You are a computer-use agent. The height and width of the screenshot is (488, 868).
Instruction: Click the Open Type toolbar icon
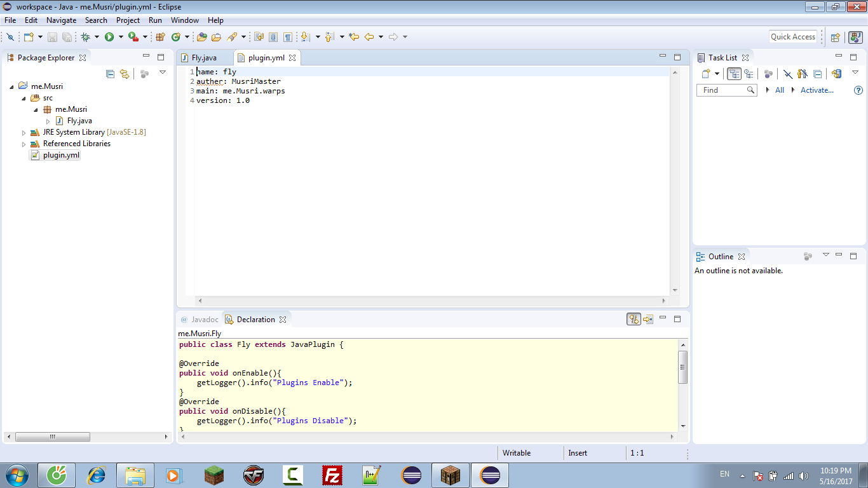click(x=202, y=37)
